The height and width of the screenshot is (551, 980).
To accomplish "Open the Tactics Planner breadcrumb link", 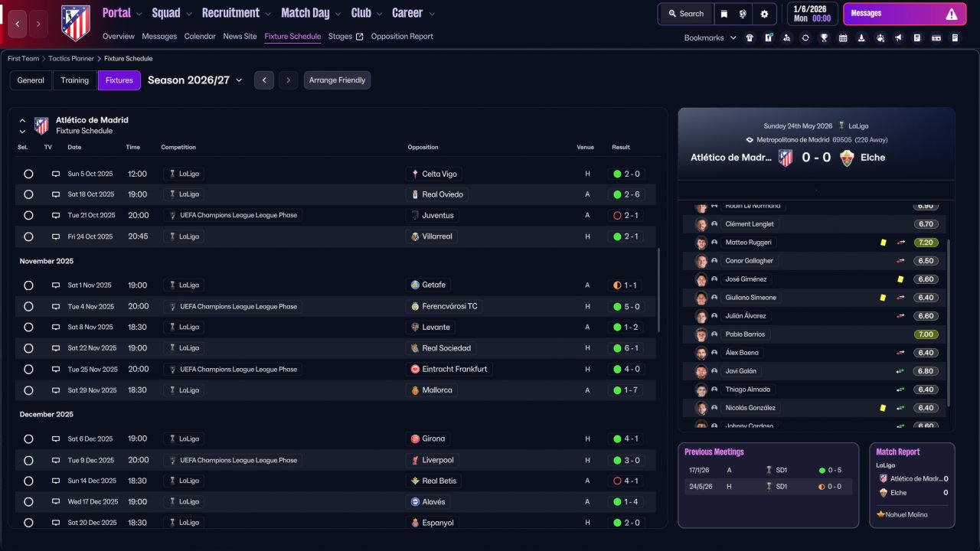I will click(x=72, y=58).
